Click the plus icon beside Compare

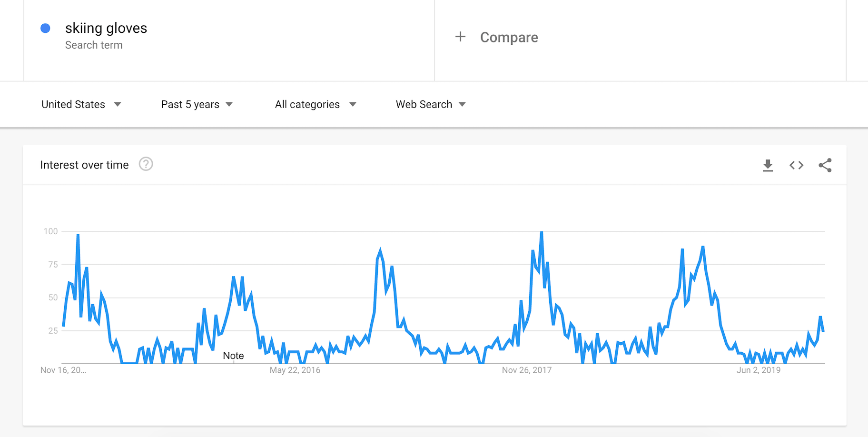click(x=460, y=37)
